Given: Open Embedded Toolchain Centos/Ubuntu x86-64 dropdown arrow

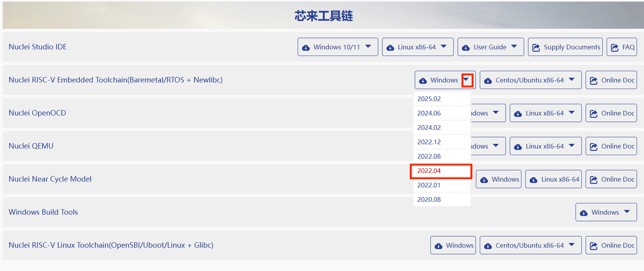Looking at the screenshot, I should tap(571, 80).
